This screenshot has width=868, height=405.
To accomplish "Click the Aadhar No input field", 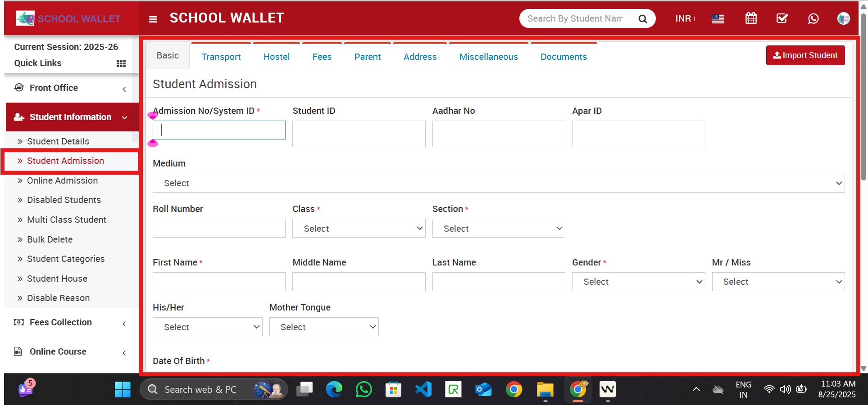I will tap(499, 134).
